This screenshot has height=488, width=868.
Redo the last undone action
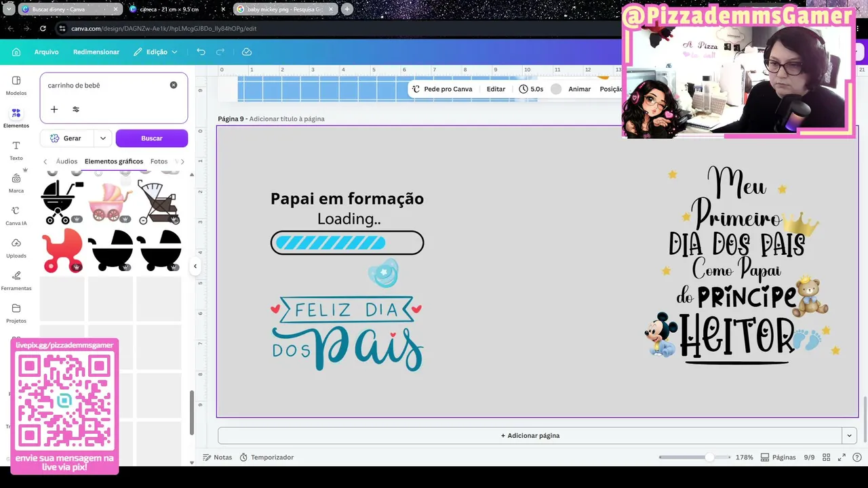coord(220,52)
